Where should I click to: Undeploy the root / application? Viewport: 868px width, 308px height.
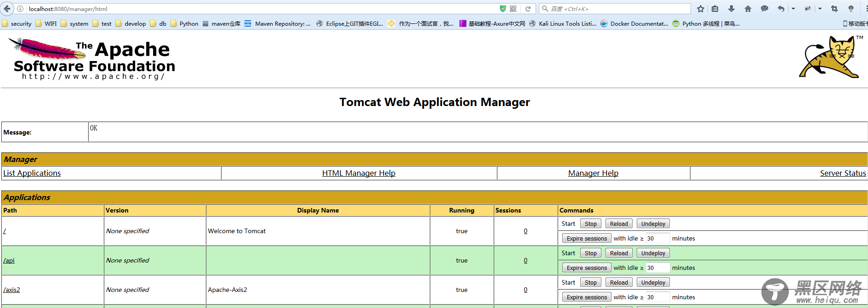coord(653,224)
